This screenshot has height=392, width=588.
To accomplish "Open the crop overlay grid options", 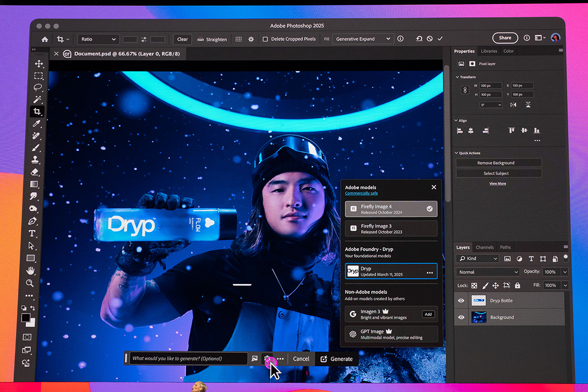I will [239, 39].
